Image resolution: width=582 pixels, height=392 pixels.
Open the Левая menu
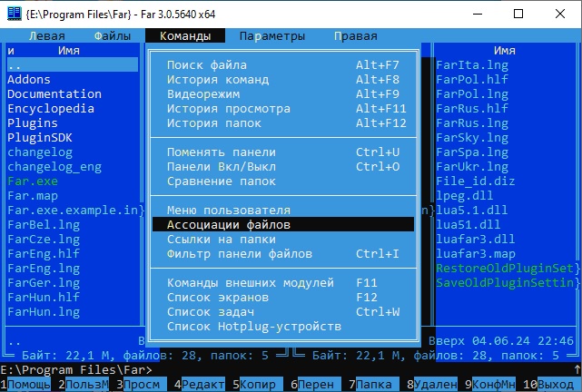coord(46,36)
